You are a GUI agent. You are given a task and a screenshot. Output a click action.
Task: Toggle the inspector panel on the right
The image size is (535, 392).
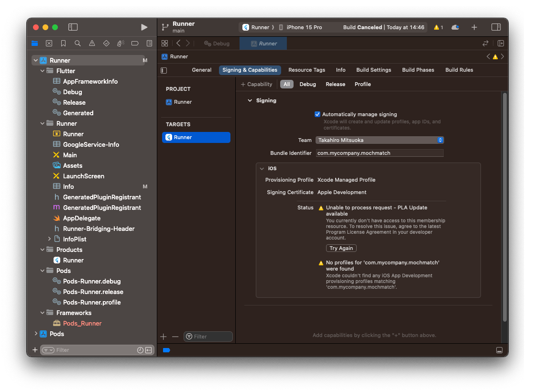(x=496, y=27)
